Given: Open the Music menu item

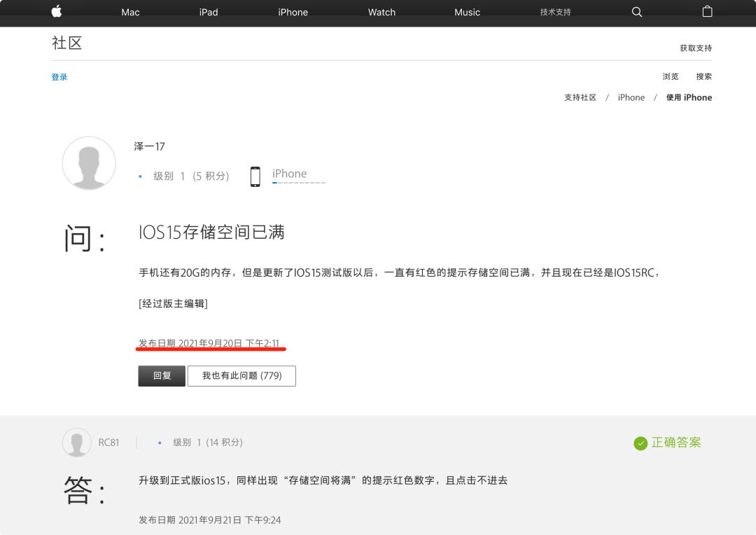Looking at the screenshot, I should pos(467,12).
